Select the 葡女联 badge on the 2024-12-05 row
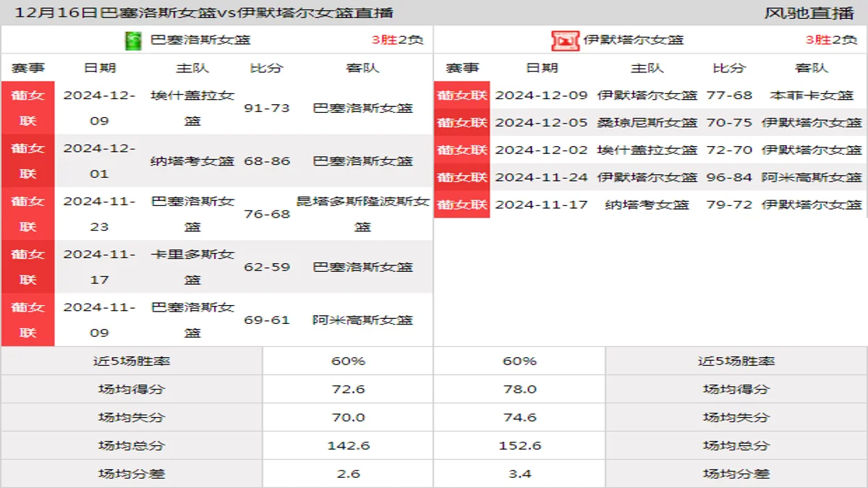Viewport: 868px width, 488px height. (461, 123)
